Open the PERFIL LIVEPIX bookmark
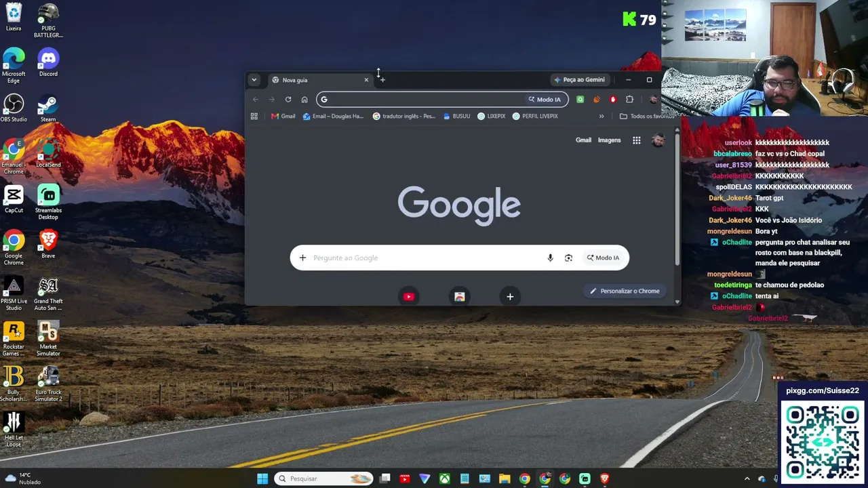The image size is (868, 488). tap(535, 116)
